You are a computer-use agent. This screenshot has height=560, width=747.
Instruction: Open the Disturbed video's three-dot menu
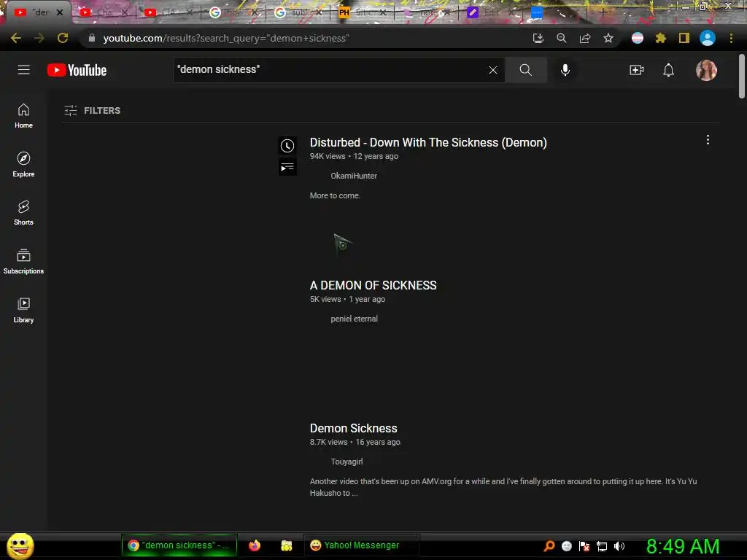(708, 139)
